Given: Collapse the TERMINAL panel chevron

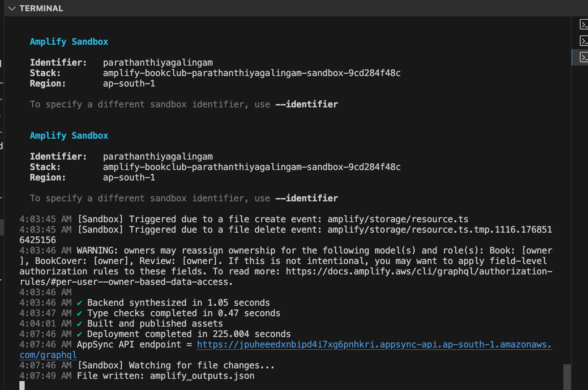Looking at the screenshot, I should (x=12, y=8).
